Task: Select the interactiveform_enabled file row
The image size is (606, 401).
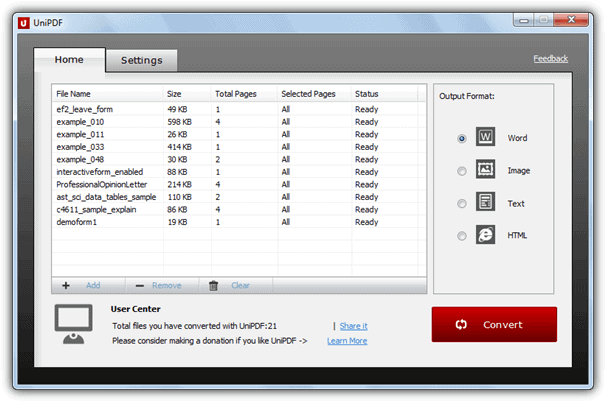Action: (x=238, y=172)
